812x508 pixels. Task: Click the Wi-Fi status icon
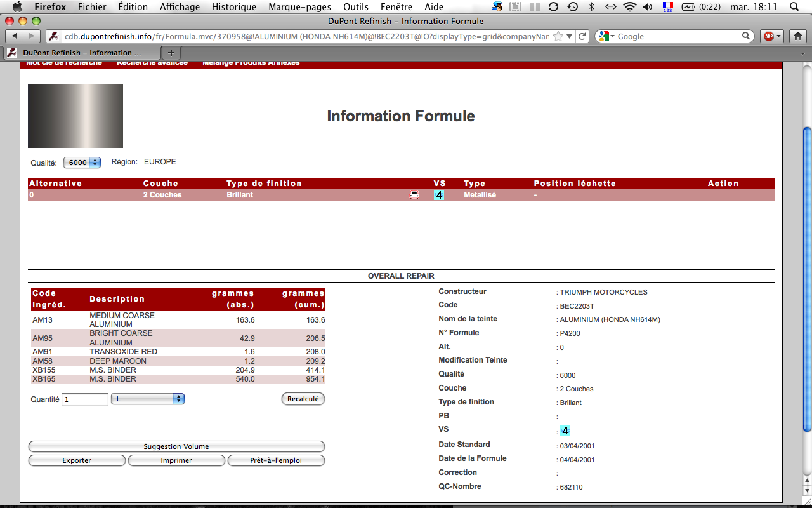click(629, 7)
